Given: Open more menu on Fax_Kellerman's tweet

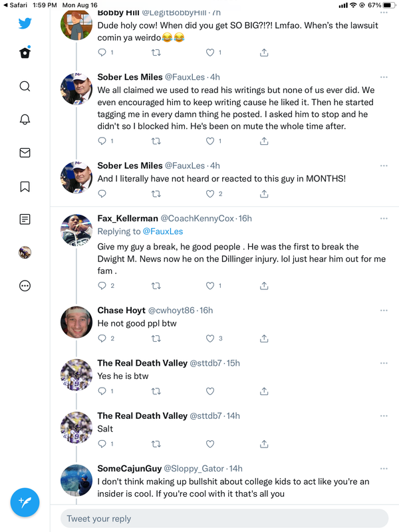Looking at the screenshot, I should point(384,218).
